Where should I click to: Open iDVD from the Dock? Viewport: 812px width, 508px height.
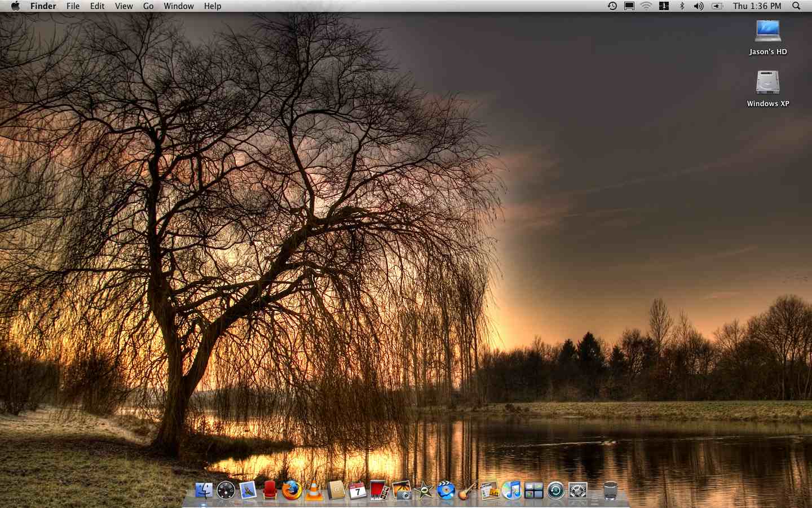[x=445, y=491]
